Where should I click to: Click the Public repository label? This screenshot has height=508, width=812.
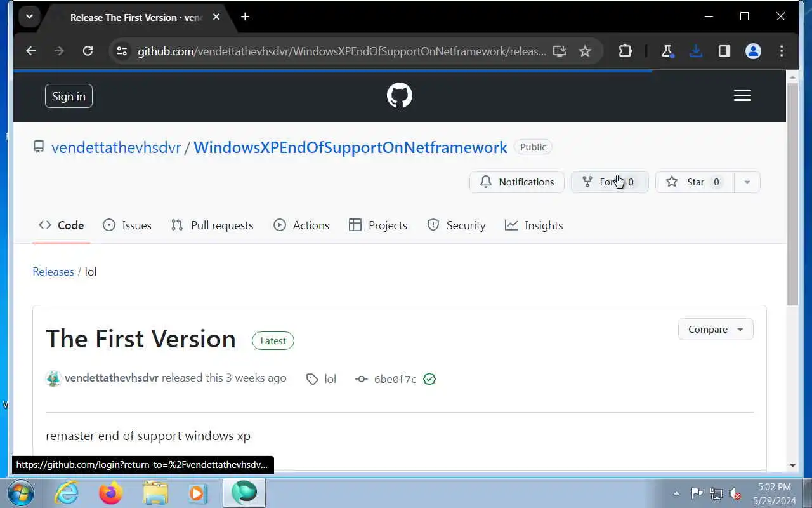533,147
